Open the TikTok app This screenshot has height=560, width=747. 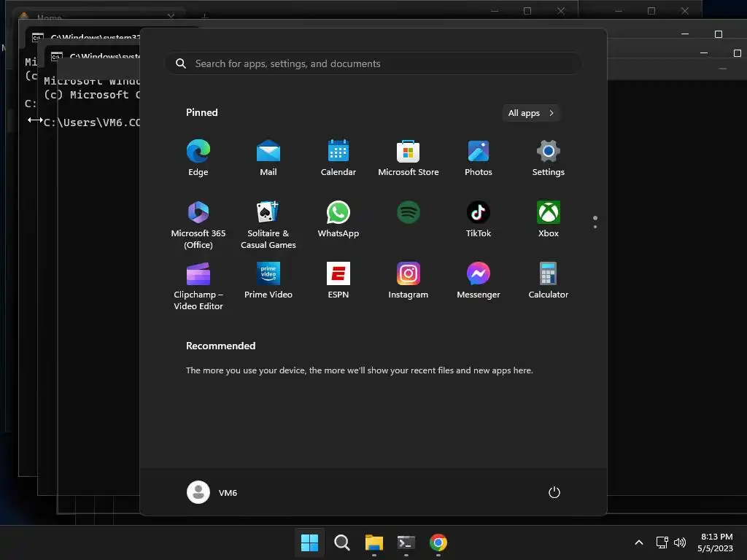coord(479,219)
